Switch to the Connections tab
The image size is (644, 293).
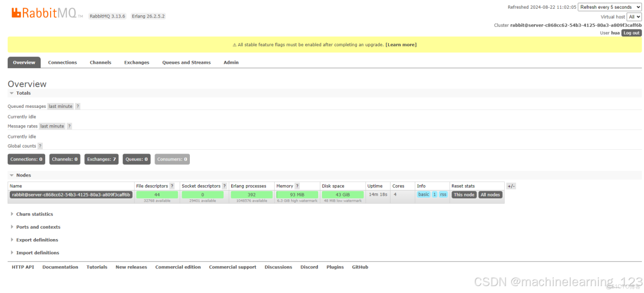[x=63, y=63]
